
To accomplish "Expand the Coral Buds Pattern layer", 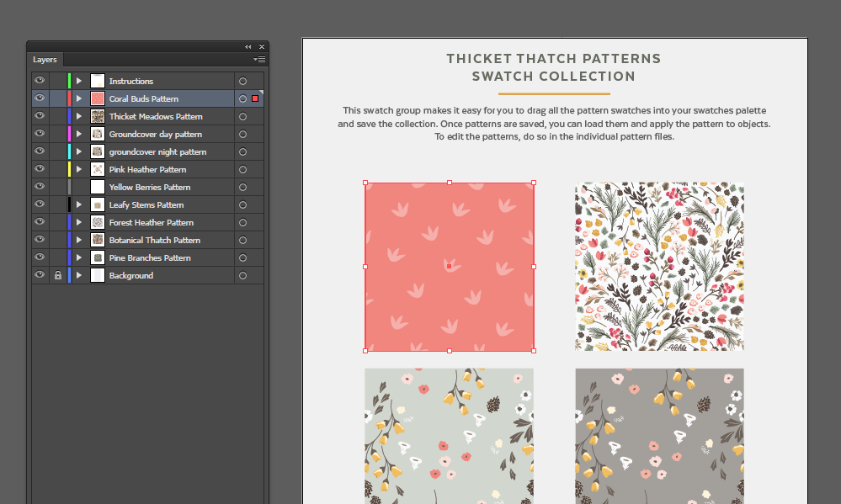I will click(78, 98).
